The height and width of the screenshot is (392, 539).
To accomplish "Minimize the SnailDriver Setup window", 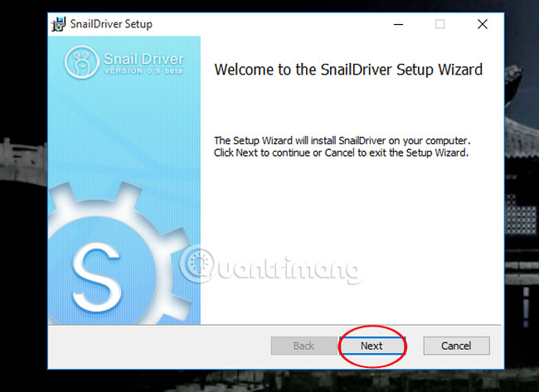I will (x=398, y=24).
